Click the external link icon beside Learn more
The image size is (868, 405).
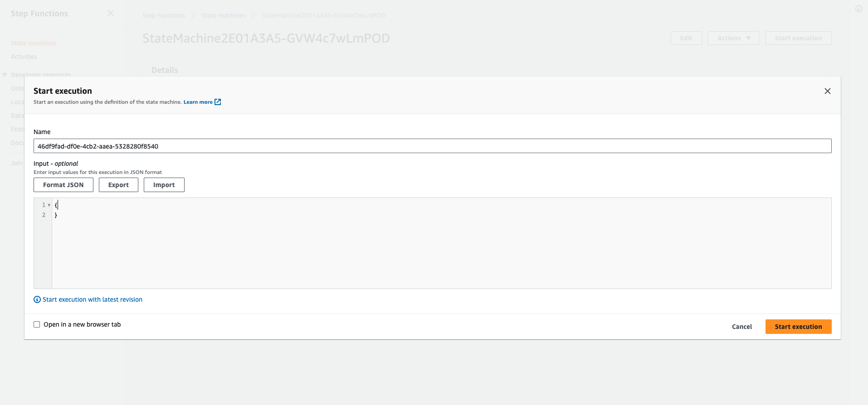click(218, 102)
